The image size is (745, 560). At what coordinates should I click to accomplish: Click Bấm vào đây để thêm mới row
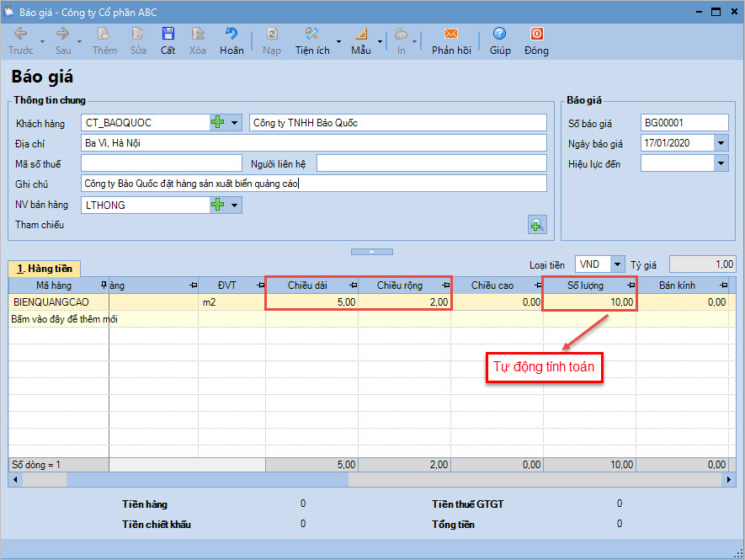[63, 319]
